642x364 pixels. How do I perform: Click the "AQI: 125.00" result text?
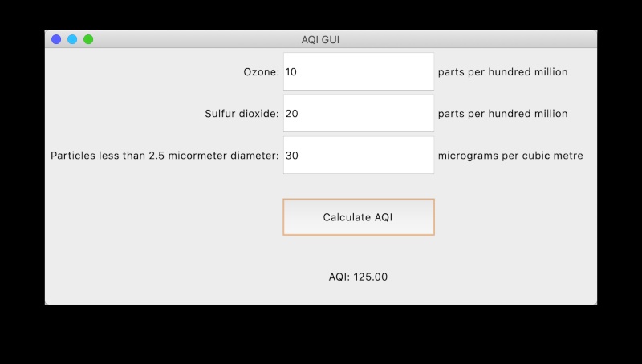(x=358, y=277)
